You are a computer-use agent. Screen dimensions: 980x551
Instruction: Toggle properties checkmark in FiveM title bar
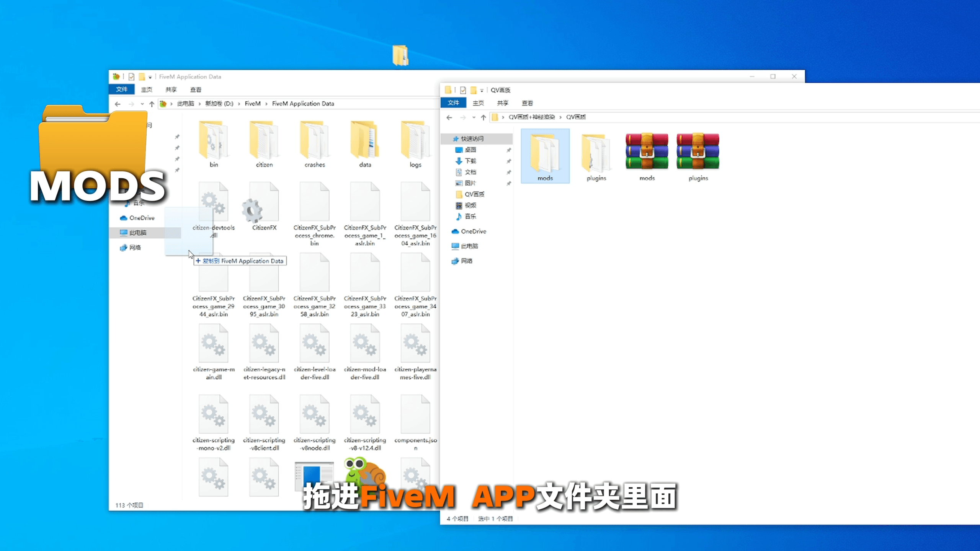(x=131, y=77)
